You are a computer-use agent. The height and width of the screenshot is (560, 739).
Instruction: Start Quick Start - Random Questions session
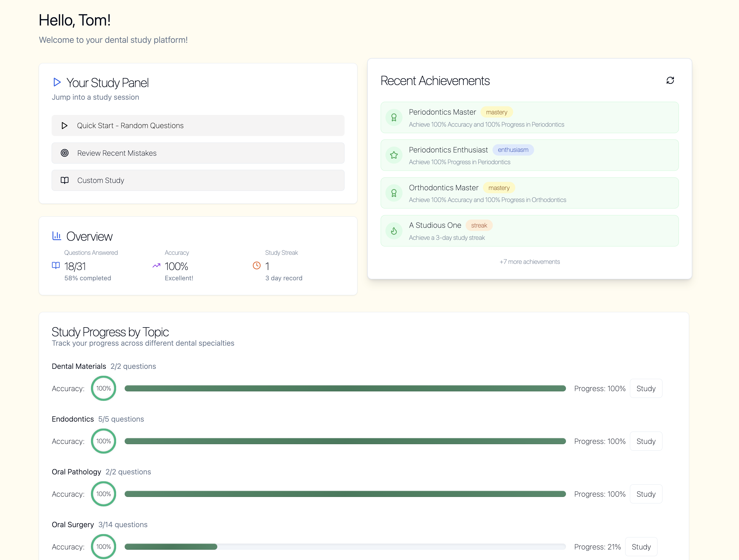click(198, 125)
